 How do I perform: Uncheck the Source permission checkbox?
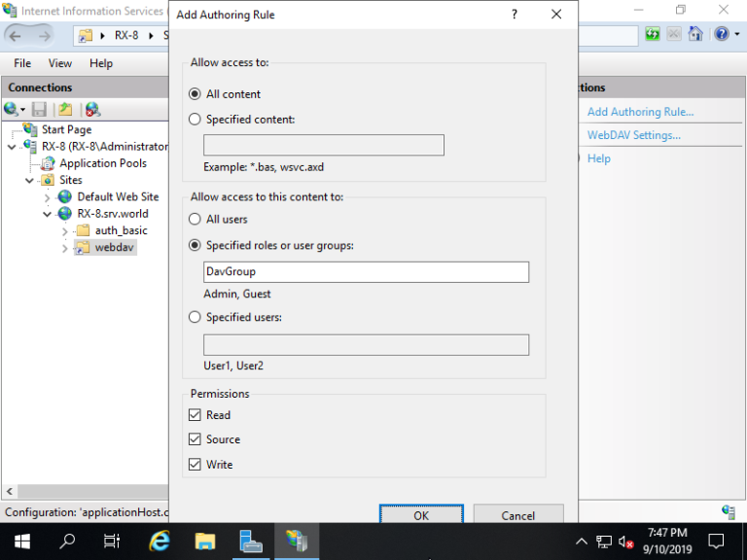pos(196,439)
